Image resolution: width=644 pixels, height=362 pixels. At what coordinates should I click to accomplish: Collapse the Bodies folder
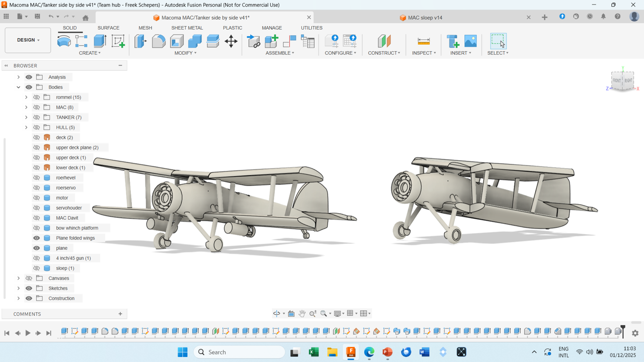point(19,87)
